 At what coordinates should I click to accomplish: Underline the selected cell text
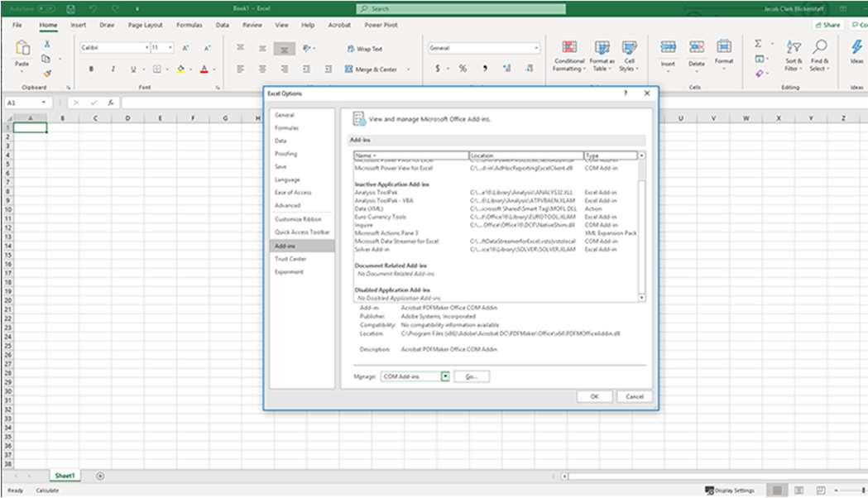[133, 69]
